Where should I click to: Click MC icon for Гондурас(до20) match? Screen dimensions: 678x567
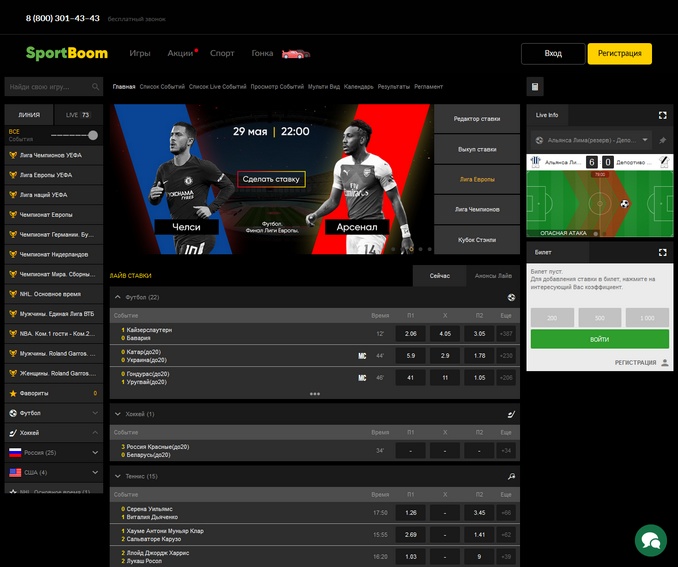pyautogui.click(x=362, y=378)
